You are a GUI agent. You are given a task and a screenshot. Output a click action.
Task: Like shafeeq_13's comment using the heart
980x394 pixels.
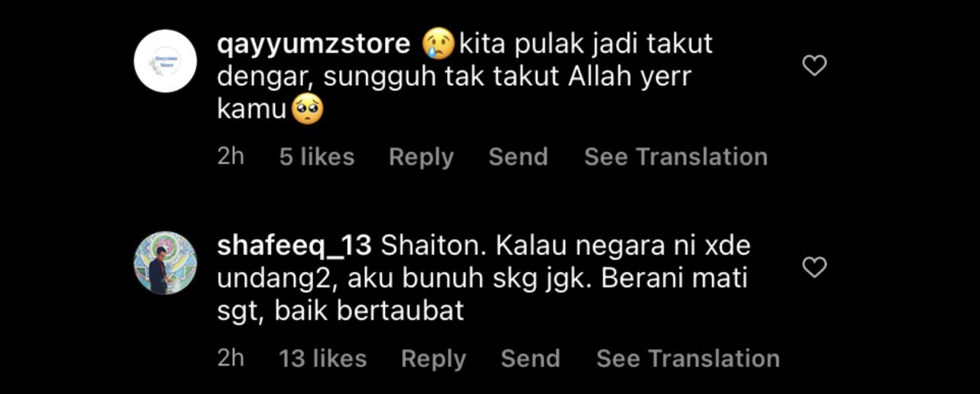pos(814,268)
